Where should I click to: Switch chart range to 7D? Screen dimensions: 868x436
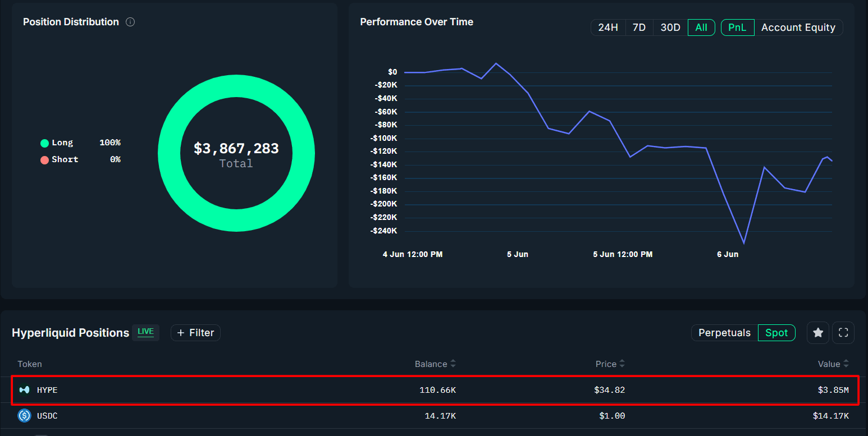[639, 27]
